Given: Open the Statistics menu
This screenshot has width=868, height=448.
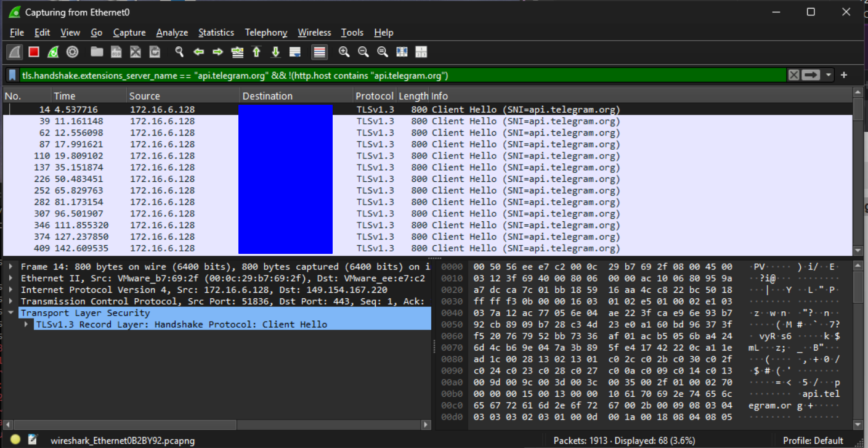Looking at the screenshot, I should point(216,33).
